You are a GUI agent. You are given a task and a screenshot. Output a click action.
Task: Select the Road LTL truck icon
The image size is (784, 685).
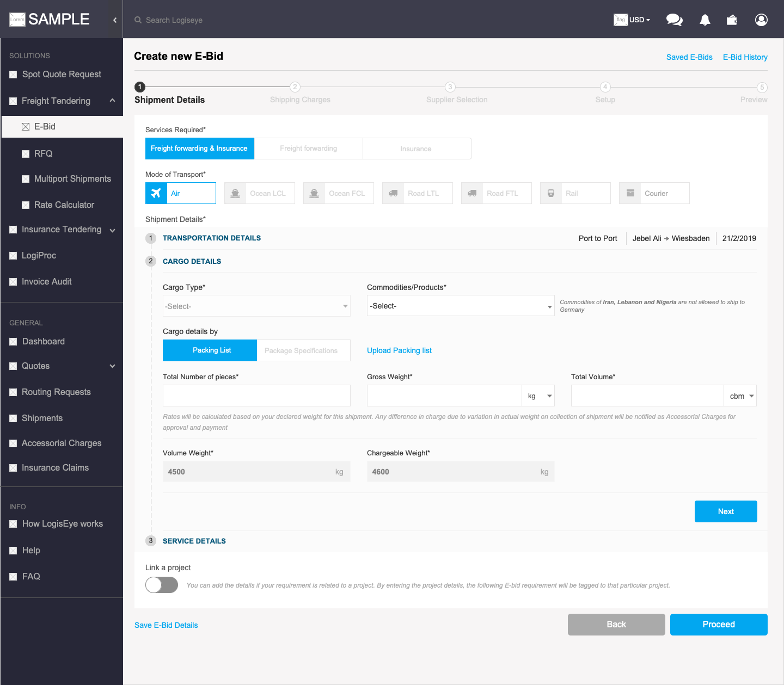(393, 193)
